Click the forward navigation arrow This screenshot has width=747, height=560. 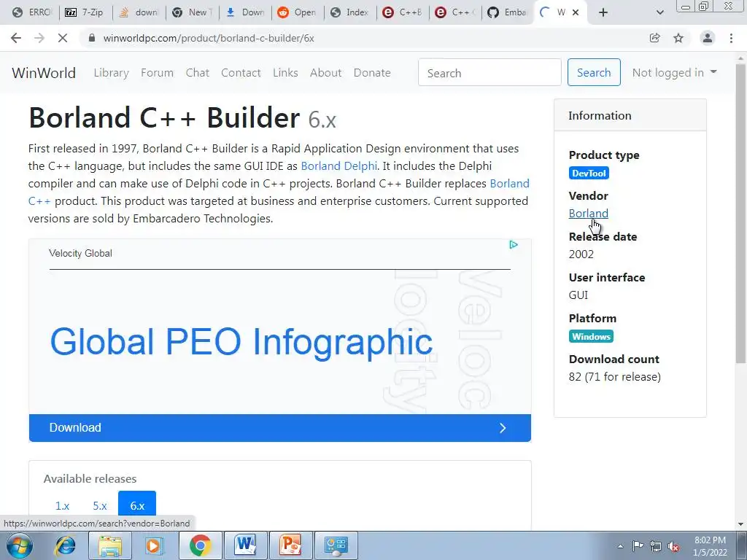(x=39, y=38)
